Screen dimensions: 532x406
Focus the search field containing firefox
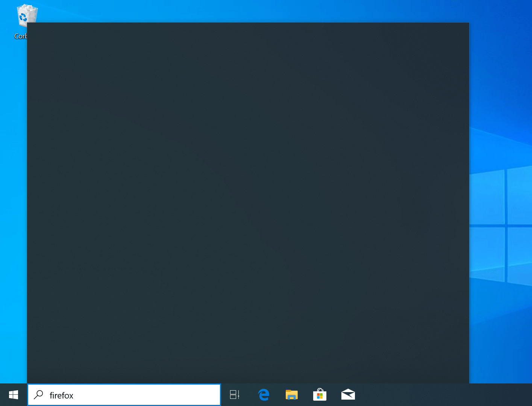click(x=124, y=395)
